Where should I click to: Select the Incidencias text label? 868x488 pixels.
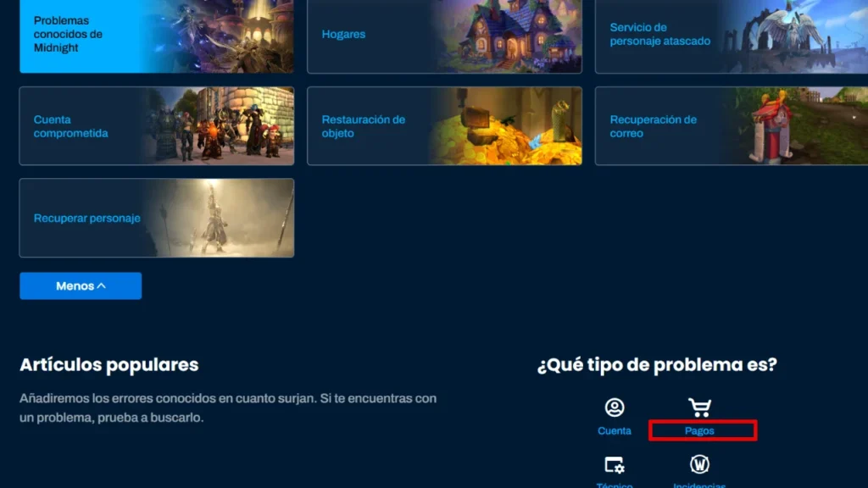[x=699, y=485]
